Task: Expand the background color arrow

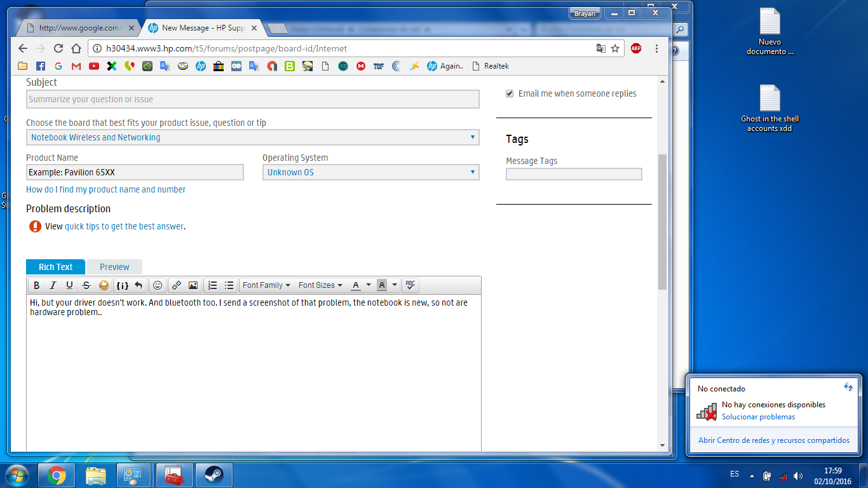Action: click(395, 285)
